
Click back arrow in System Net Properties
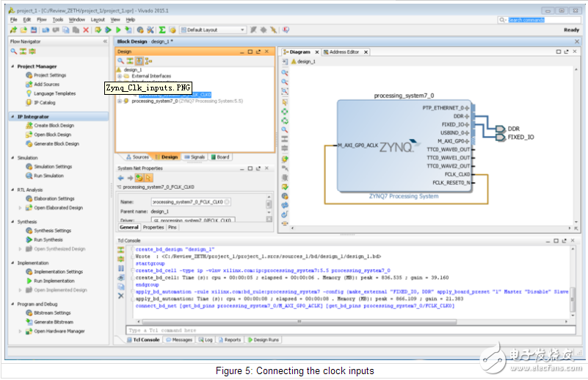coord(122,178)
